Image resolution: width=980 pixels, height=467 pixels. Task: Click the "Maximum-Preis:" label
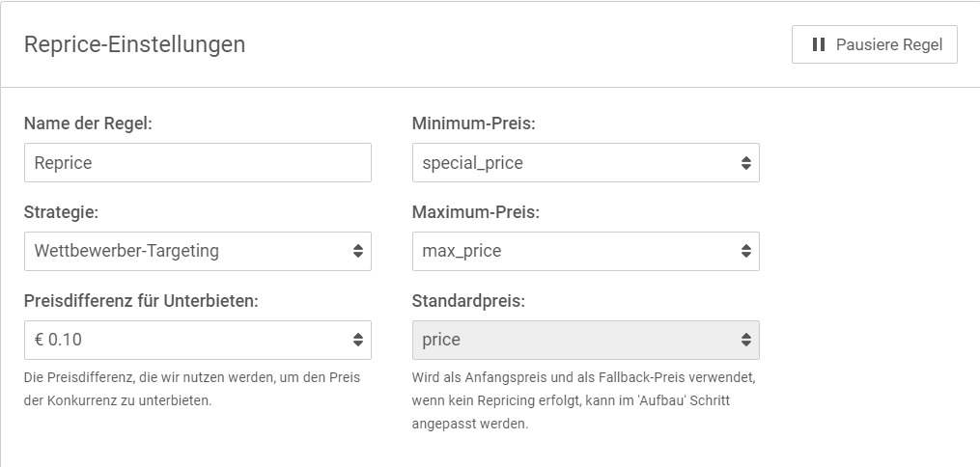(x=475, y=212)
